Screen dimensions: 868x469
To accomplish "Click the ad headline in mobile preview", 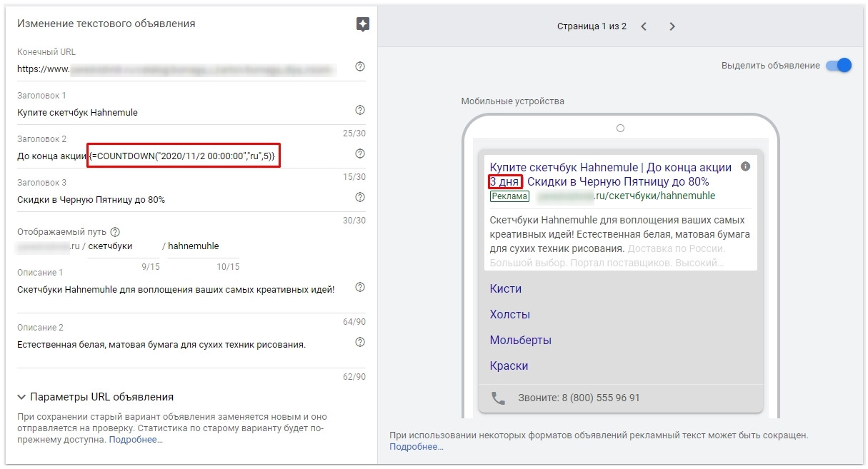I will pos(611,174).
